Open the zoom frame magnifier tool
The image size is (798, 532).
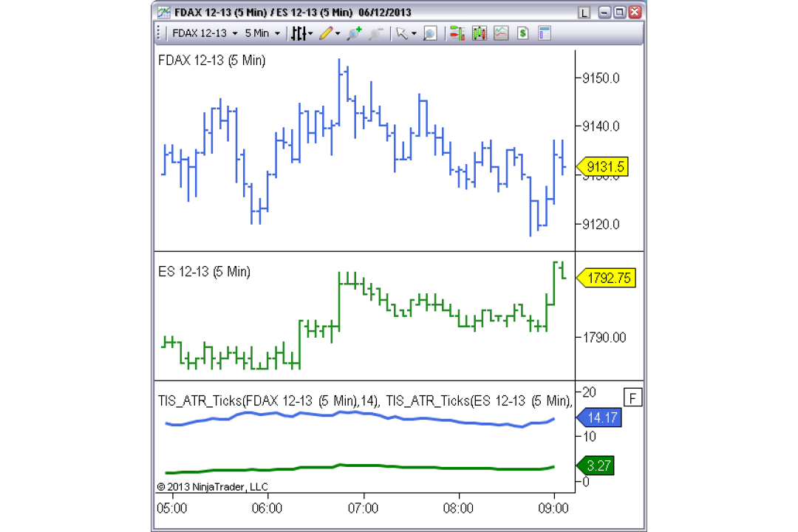(430, 33)
